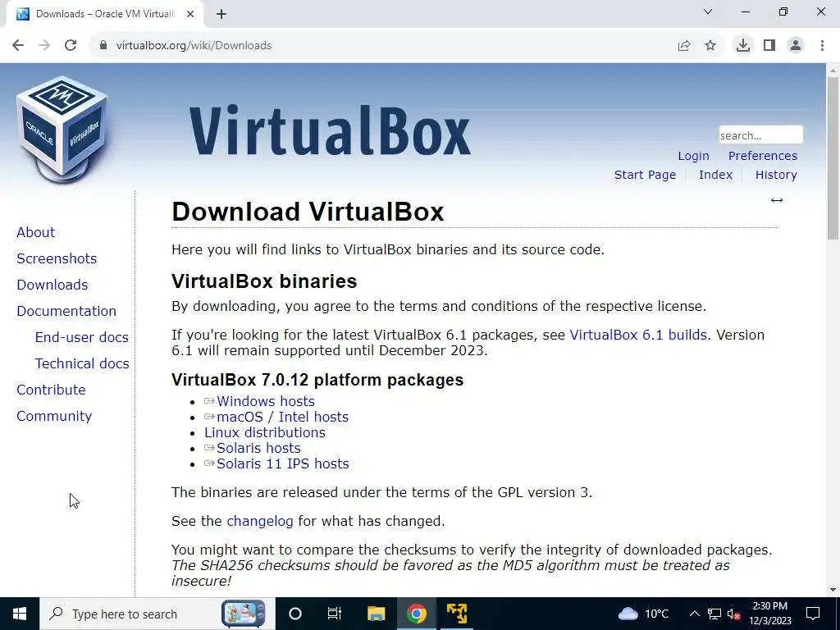The width and height of the screenshot is (840, 630).
Task: Click the address bar URL
Action: [194, 46]
